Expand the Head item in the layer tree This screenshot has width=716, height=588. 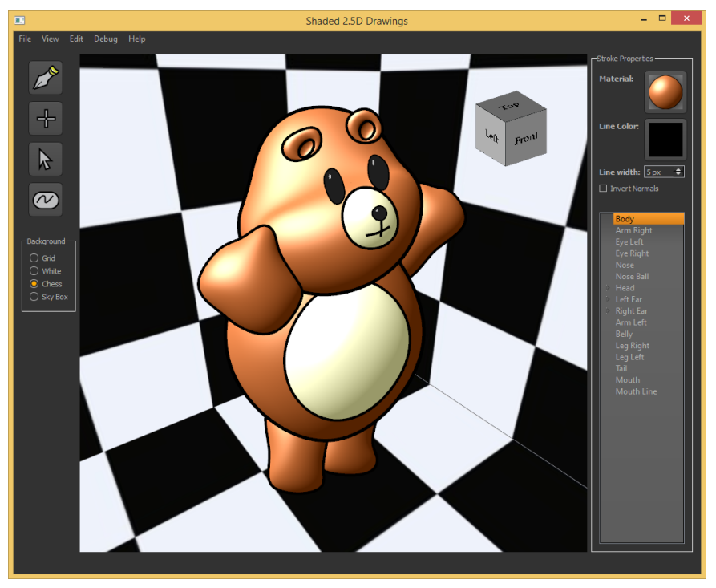[607, 287]
